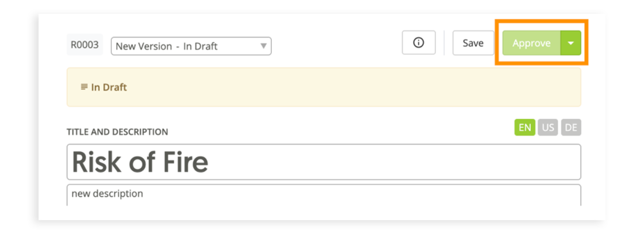Click into the new description text area
Viewport: 644px width, 234px height.
(x=324, y=195)
